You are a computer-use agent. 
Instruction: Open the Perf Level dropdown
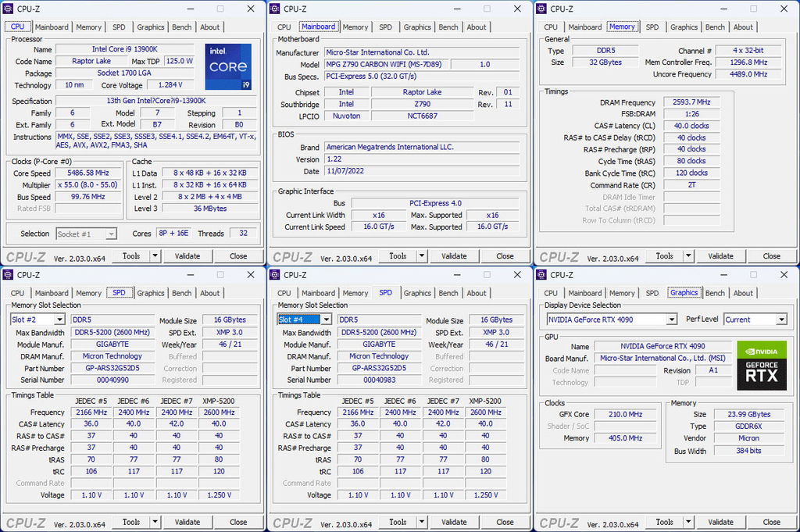tap(781, 320)
